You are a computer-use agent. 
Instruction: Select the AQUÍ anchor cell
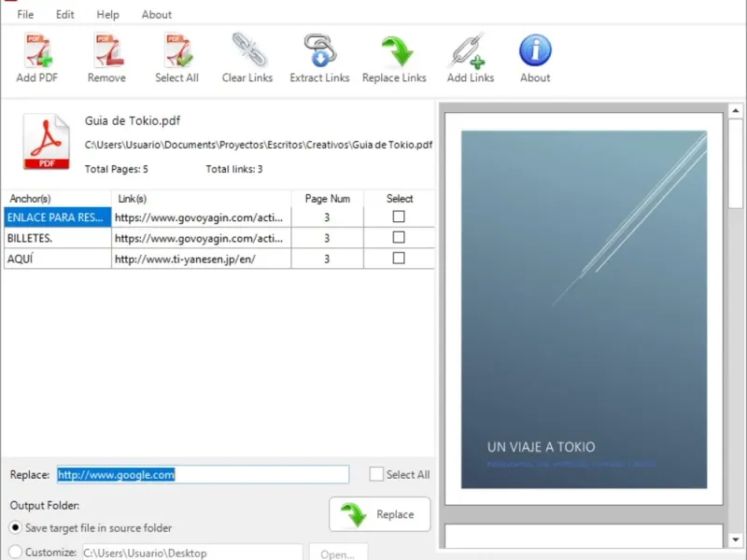[58, 259]
